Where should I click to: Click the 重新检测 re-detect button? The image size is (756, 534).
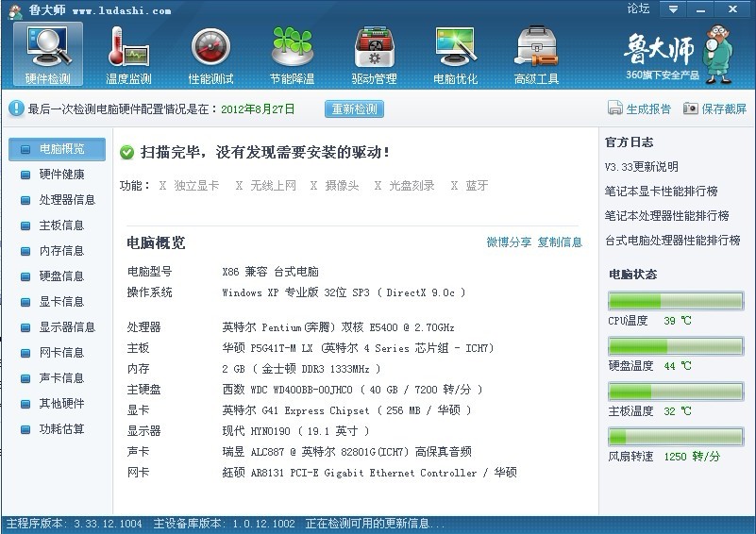tap(354, 108)
